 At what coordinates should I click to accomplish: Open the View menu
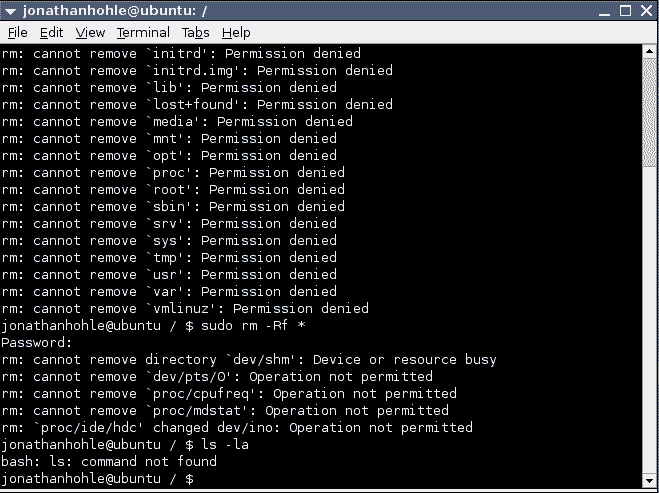point(90,32)
